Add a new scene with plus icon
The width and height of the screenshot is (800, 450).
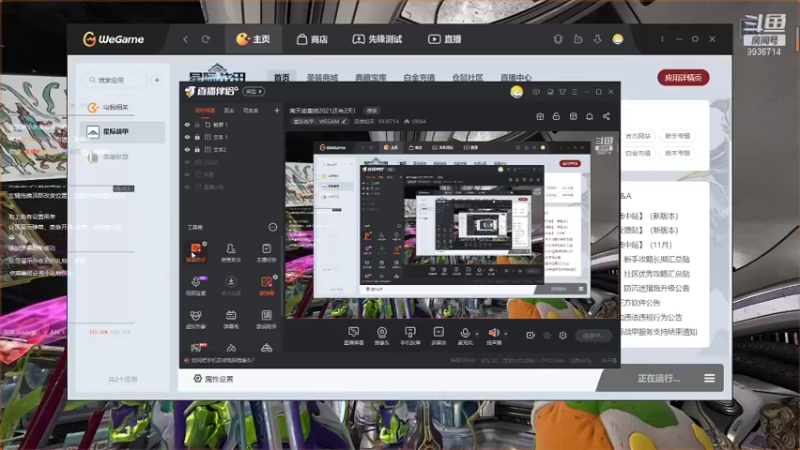[277, 110]
